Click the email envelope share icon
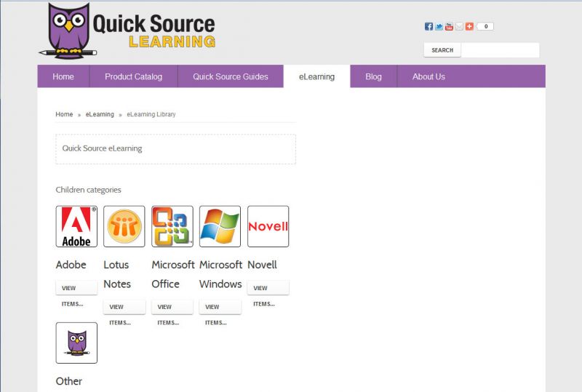This screenshot has width=582, height=392. (459, 26)
